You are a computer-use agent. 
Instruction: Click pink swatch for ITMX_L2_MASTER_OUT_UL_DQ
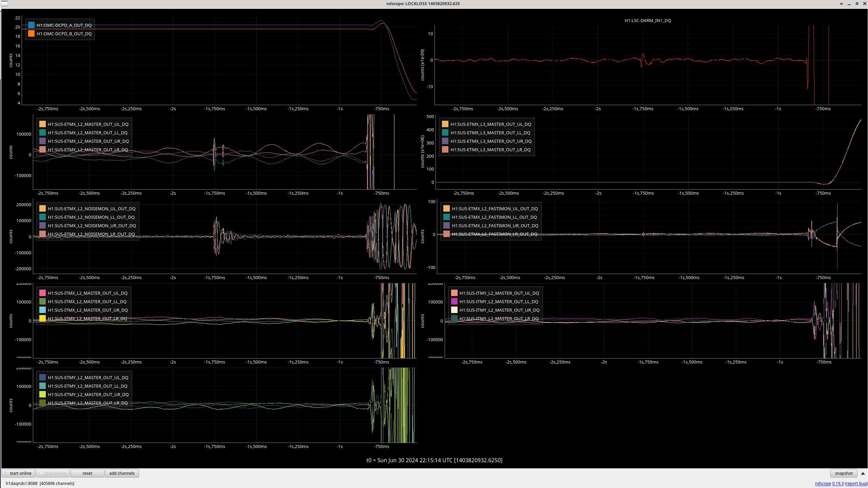tap(43, 293)
